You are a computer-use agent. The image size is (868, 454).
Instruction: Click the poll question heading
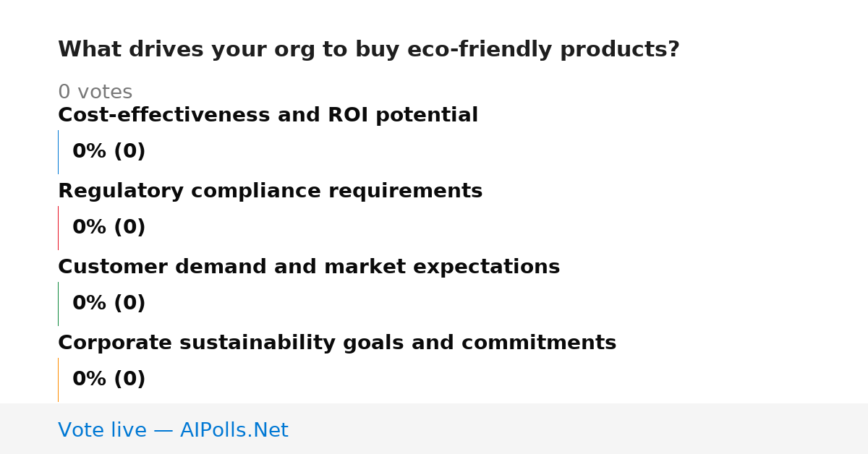click(369, 49)
